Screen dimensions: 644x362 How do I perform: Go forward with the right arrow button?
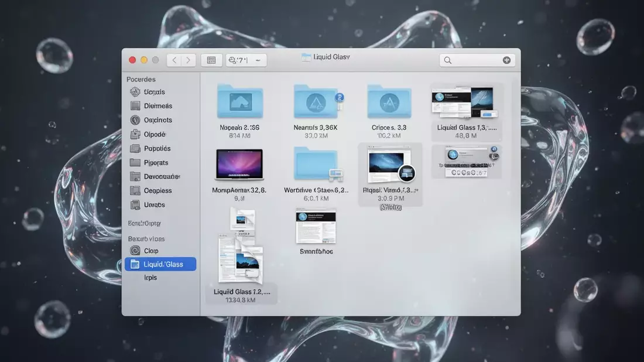[188, 60]
